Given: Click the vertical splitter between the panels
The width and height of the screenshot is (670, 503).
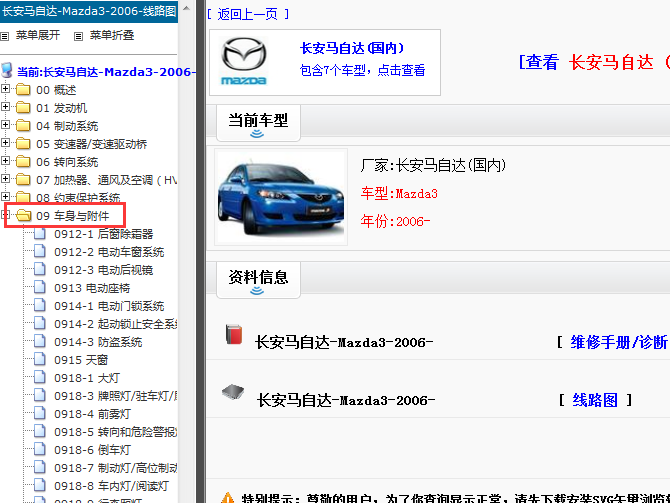Looking at the screenshot, I should (x=200, y=251).
